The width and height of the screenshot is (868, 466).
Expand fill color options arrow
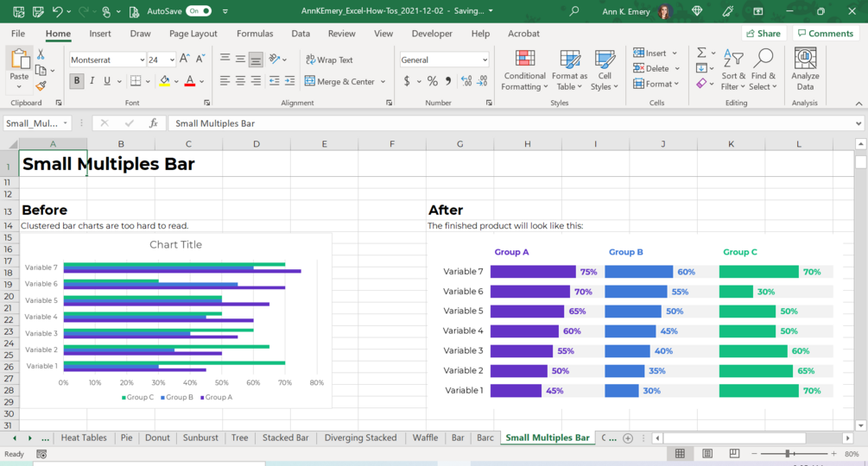(x=176, y=82)
